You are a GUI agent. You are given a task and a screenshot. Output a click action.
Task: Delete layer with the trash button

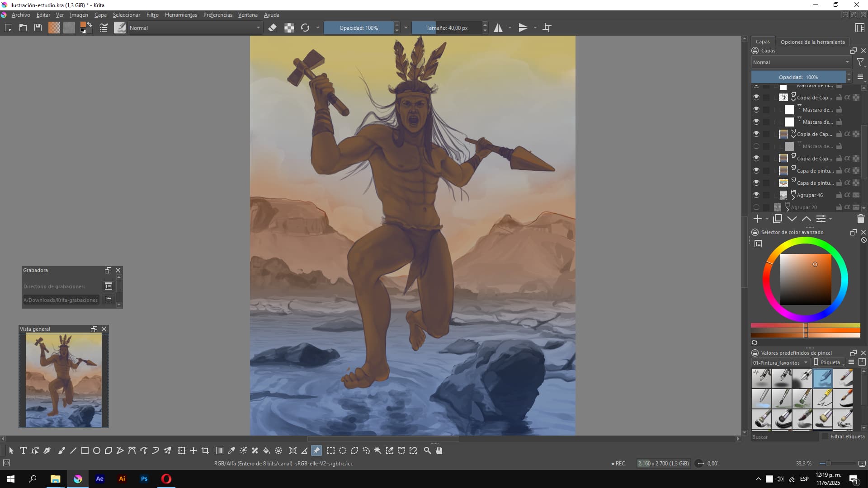click(x=860, y=219)
